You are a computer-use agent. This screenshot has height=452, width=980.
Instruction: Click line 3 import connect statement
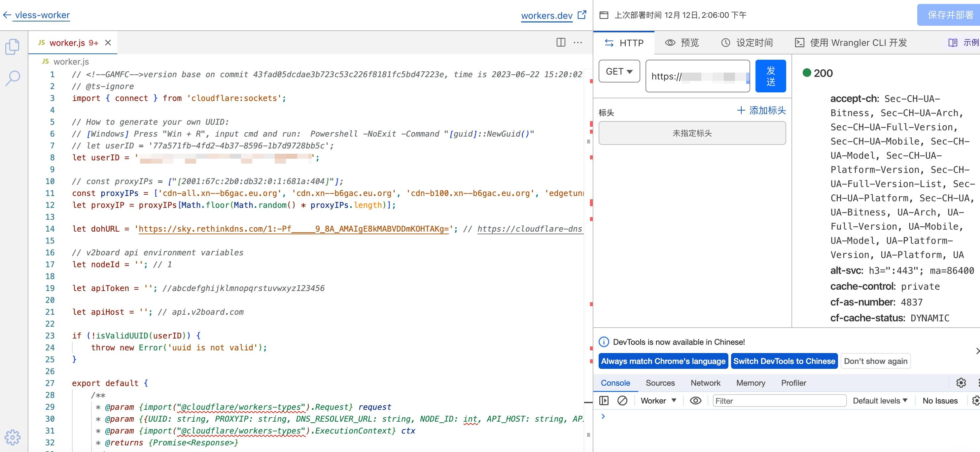point(179,98)
